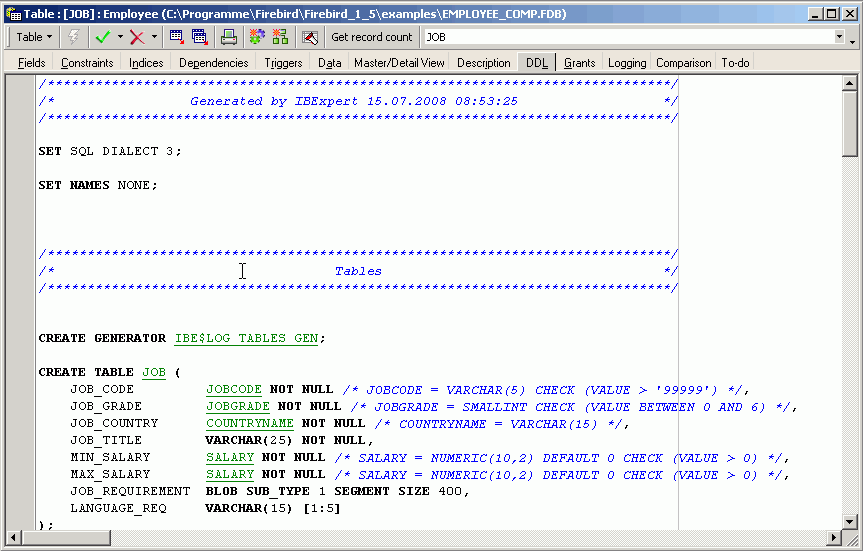Click the flashlight table icon
Viewport: 863px width, 551px height.
pyautogui.click(x=310, y=37)
